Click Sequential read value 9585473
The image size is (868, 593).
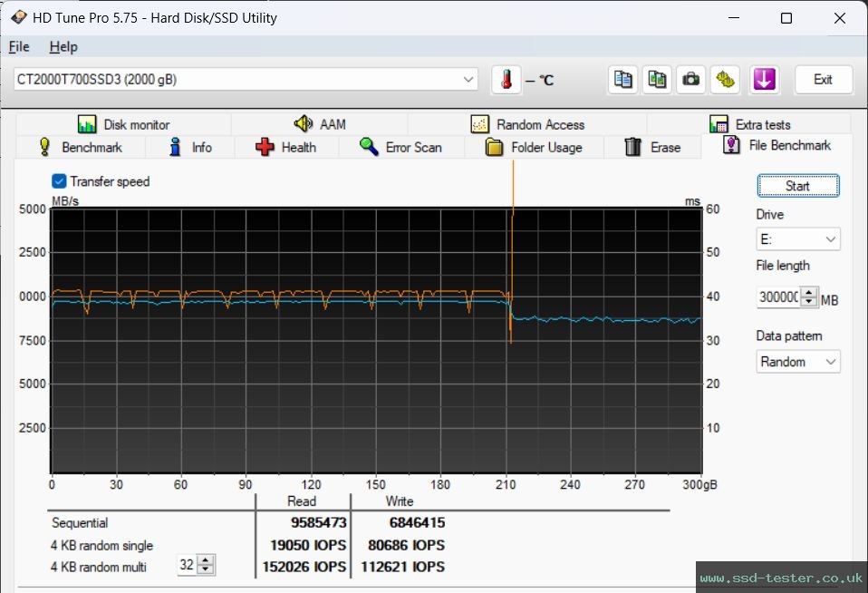(318, 522)
